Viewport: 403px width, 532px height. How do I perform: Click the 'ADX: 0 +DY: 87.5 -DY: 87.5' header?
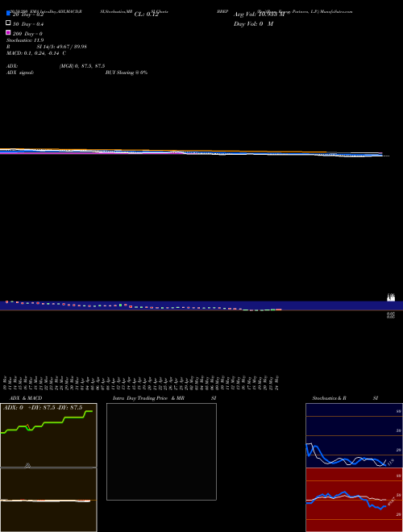43,408
